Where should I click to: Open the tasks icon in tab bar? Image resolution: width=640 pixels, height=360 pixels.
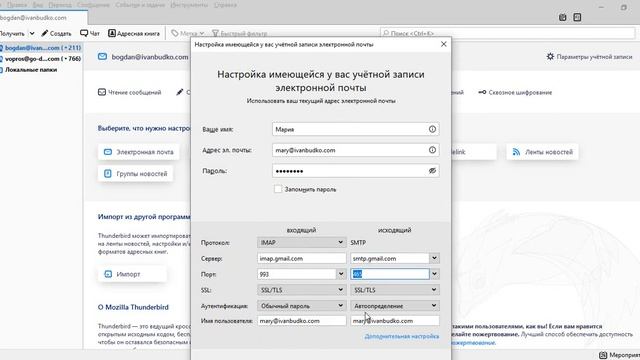[577, 17]
